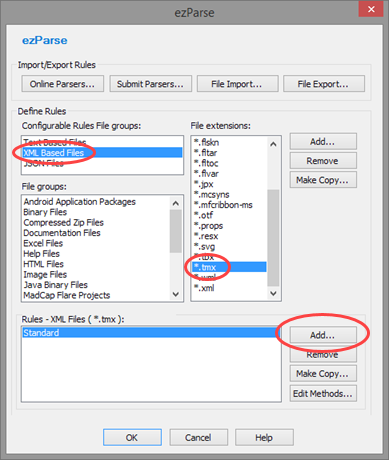Select the *.xml extension
This screenshot has width=389, height=460.
click(230, 288)
